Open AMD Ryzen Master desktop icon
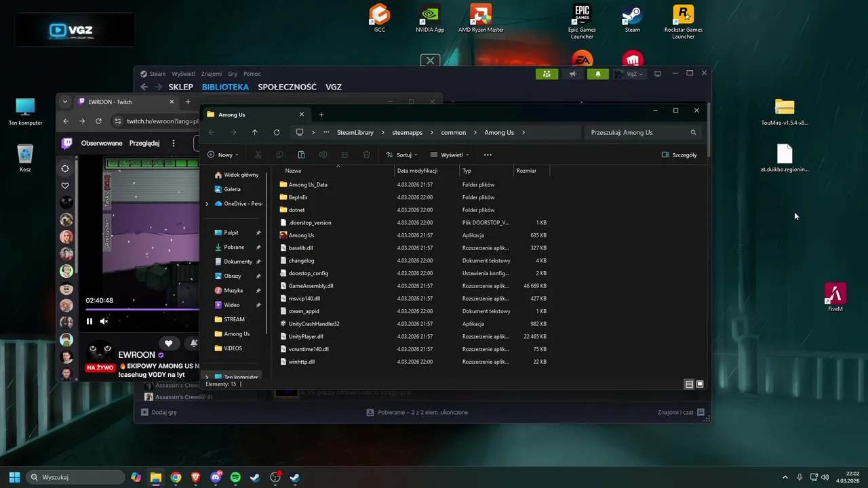Screen dimensions: 868x488 [481, 18]
